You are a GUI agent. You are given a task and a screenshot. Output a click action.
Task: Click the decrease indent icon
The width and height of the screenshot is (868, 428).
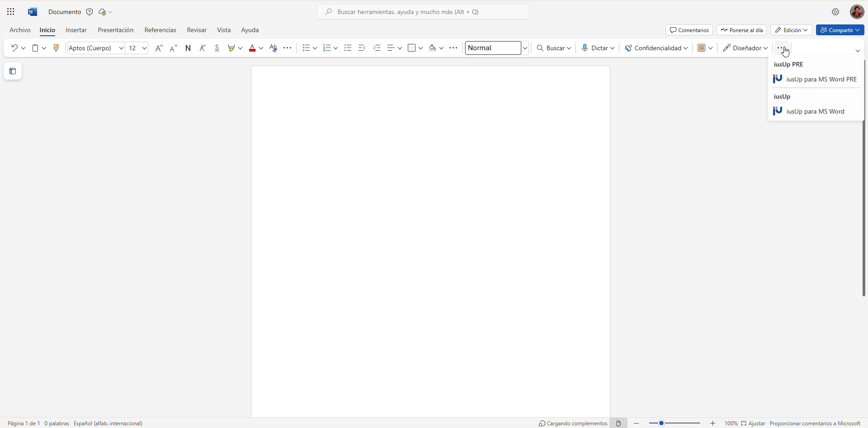tap(362, 48)
